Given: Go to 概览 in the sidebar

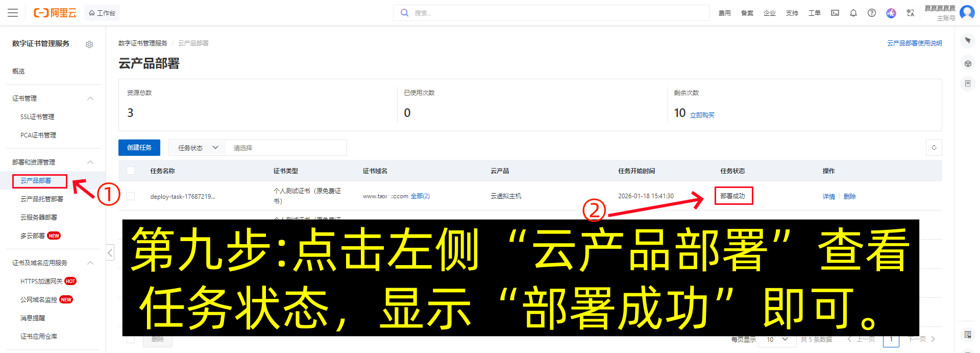Looking at the screenshot, I should [18, 72].
